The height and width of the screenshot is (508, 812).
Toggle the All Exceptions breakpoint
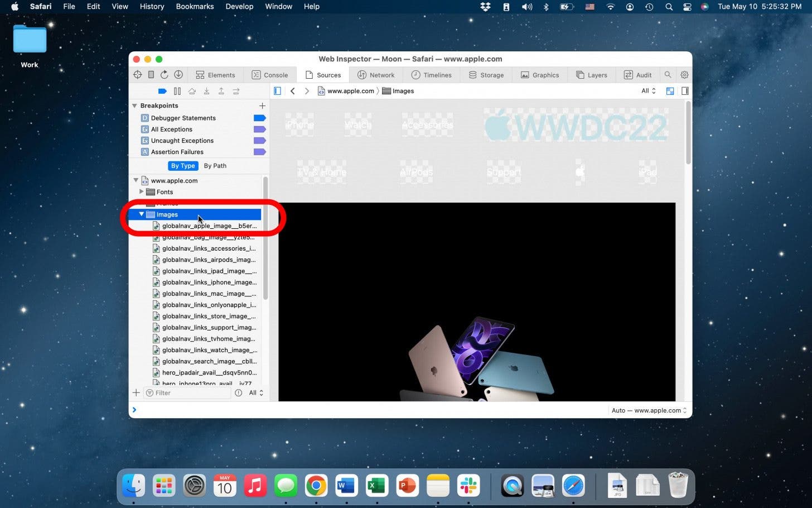point(259,129)
